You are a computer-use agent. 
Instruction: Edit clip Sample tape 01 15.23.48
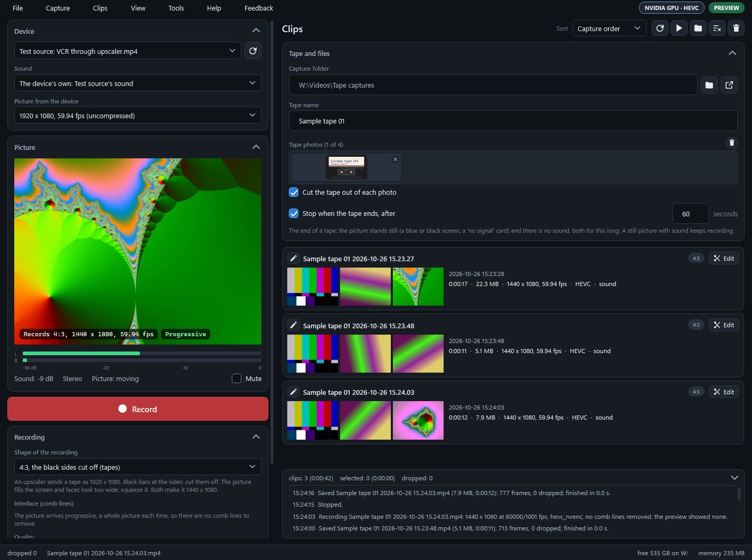tap(723, 325)
